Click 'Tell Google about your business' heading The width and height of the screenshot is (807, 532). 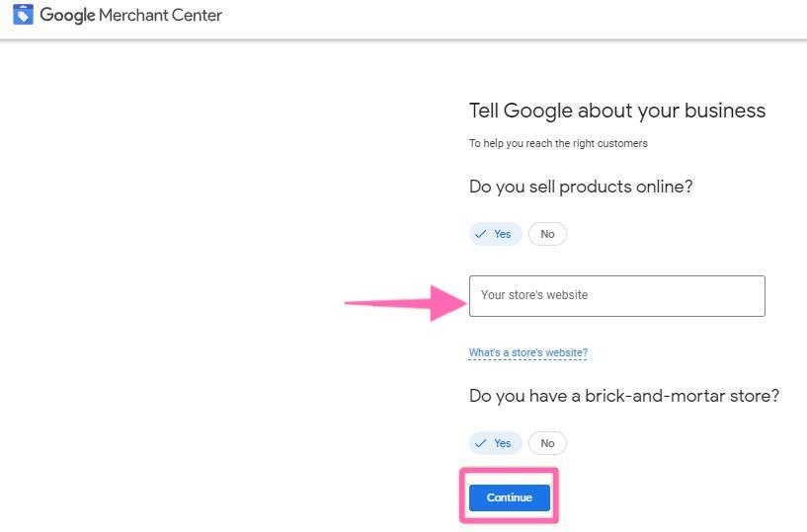(616, 111)
